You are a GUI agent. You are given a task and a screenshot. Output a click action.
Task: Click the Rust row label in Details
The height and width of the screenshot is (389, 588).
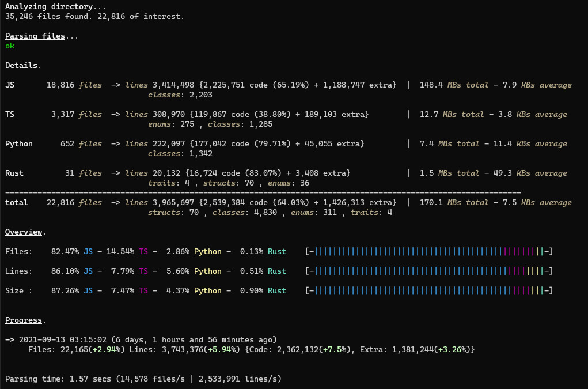click(14, 173)
